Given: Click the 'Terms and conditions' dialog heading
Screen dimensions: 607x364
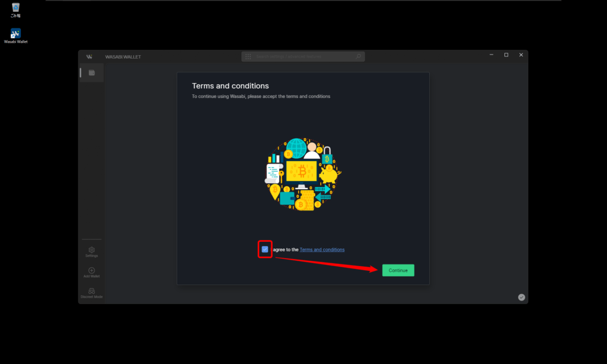Looking at the screenshot, I should [x=231, y=86].
